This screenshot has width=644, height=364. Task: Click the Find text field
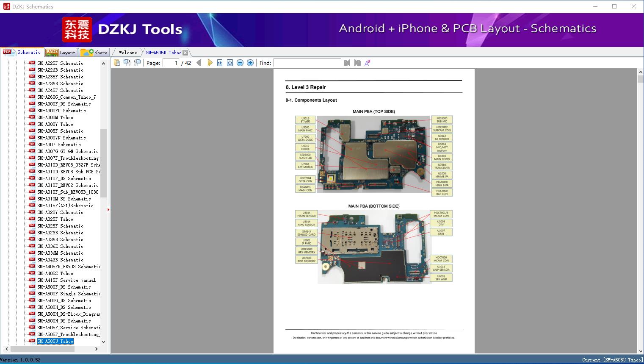pos(307,63)
